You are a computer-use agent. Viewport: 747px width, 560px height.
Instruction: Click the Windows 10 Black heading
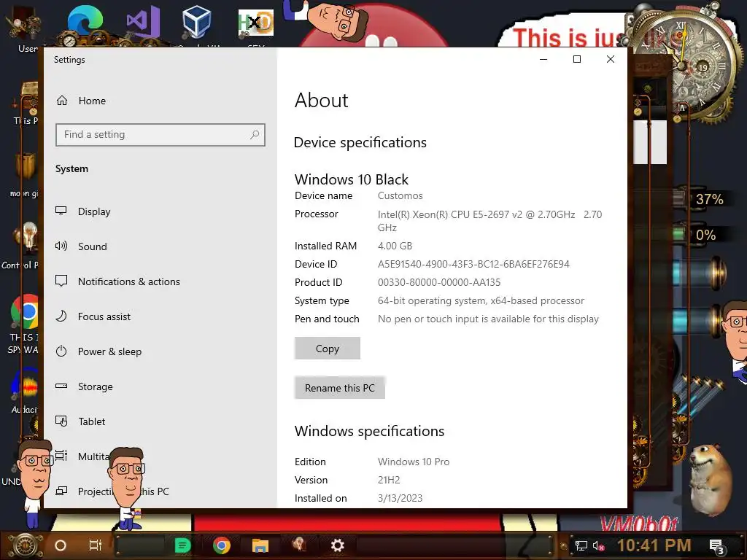tap(352, 179)
